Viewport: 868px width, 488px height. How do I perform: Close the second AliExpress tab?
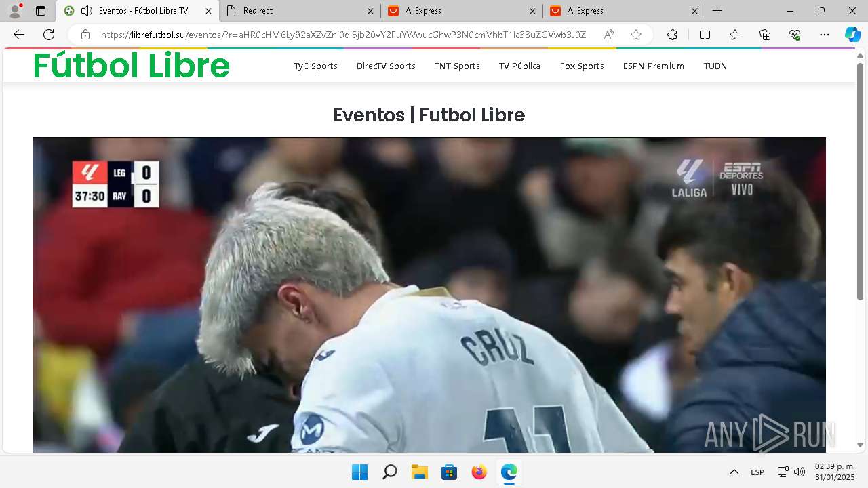(694, 11)
